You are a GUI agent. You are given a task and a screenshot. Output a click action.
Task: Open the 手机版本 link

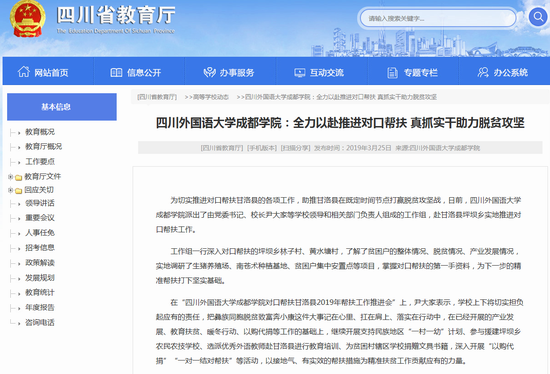coord(262,148)
